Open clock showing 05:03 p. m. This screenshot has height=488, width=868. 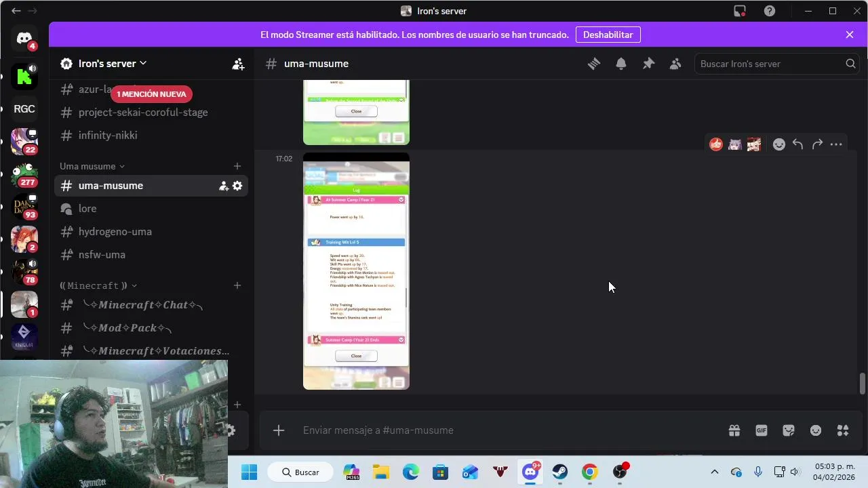click(x=834, y=472)
